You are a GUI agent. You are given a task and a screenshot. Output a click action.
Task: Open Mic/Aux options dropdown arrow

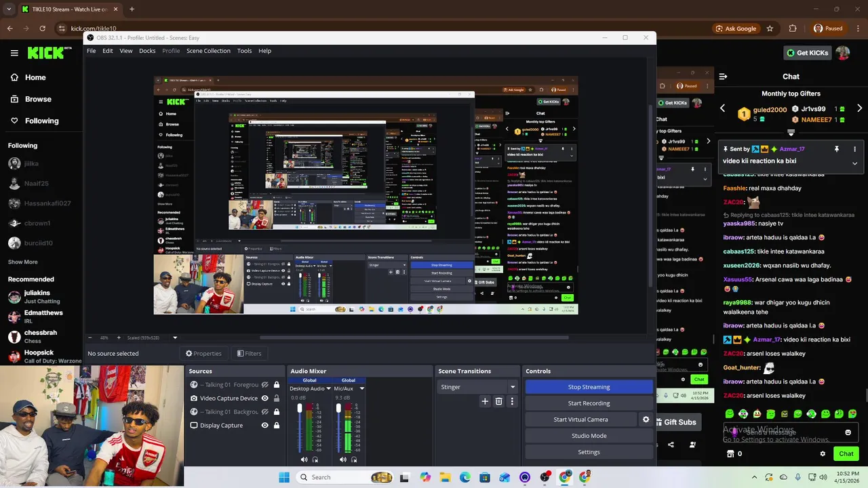point(361,389)
